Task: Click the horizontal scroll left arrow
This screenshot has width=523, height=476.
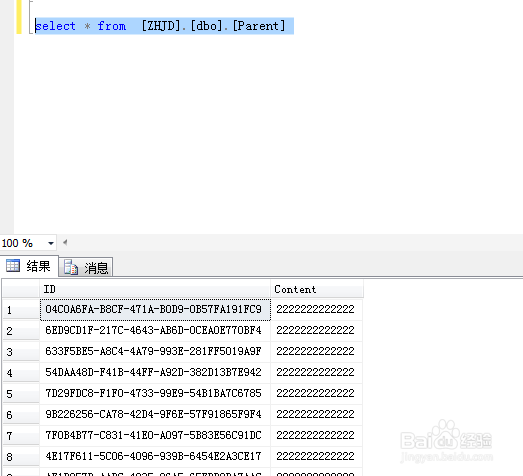Action: (x=65, y=243)
